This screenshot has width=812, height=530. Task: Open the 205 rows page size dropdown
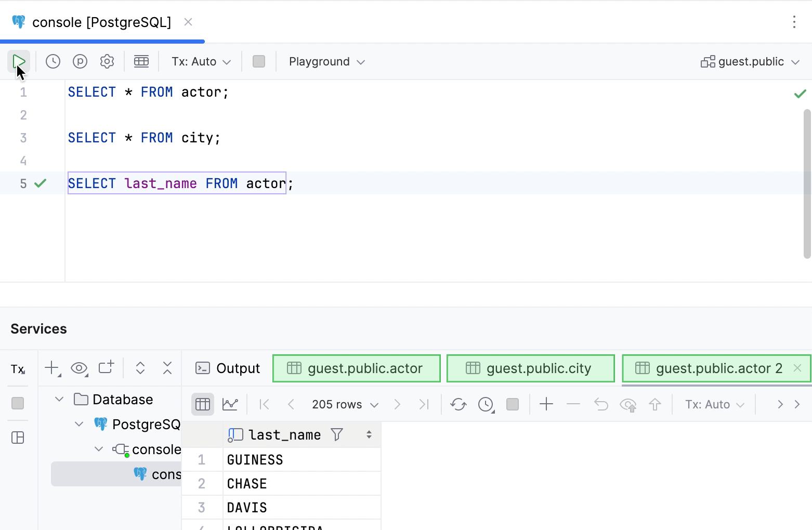(x=344, y=404)
